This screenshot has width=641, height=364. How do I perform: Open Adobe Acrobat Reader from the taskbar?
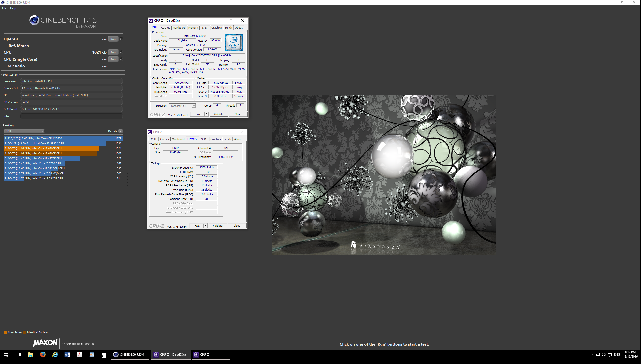(79, 354)
